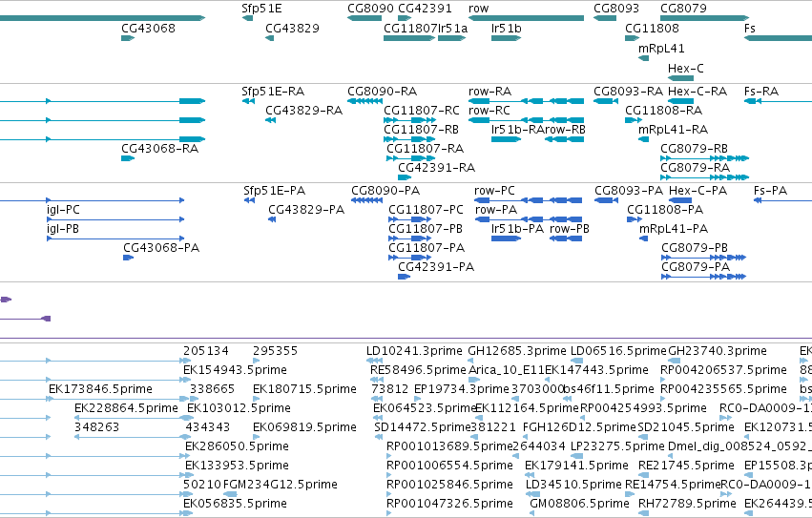Screen dimensions: 812x518
Task: Click the RH72789.5prime EST
Action: click(x=644, y=513)
